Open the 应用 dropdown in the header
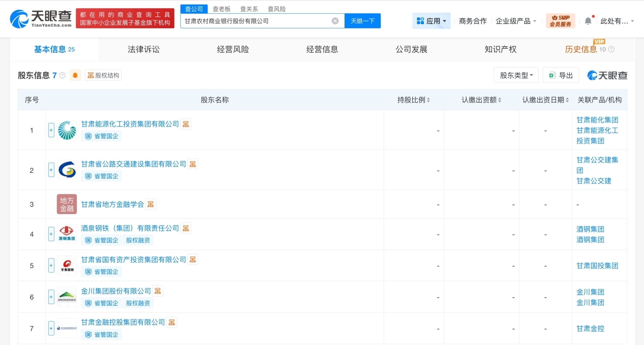This screenshot has width=644, height=345. coord(431,20)
